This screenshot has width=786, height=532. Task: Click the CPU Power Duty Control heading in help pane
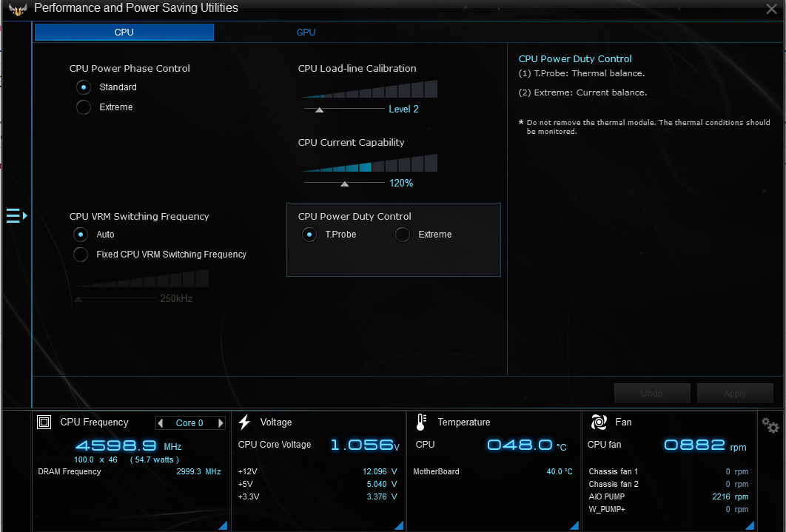pyautogui.click(x=575, y=58)
